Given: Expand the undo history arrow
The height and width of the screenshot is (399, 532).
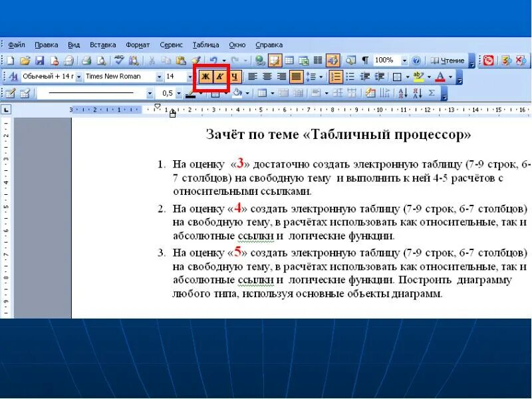Looking at the screenshot, I should click(224, 61).
